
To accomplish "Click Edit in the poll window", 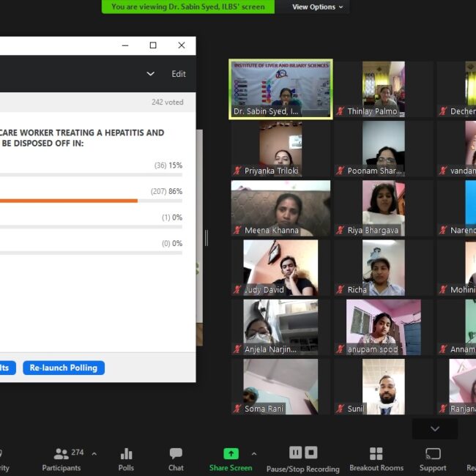I will click(x=179, y=74).
